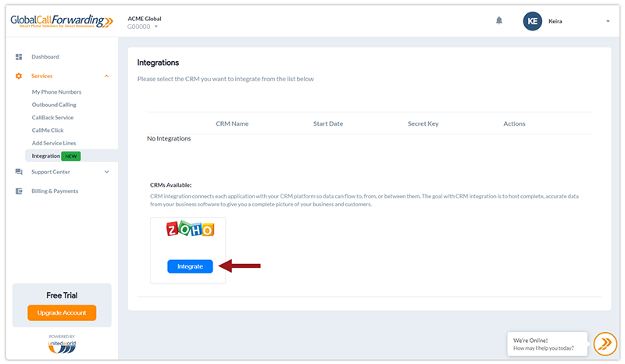625x364 pixels.
Task: Open the notifications bell
Action: click(499, 20)
